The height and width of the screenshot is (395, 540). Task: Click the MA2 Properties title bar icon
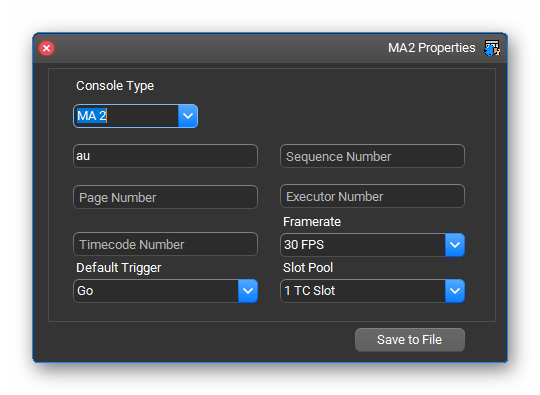(492, 48)
